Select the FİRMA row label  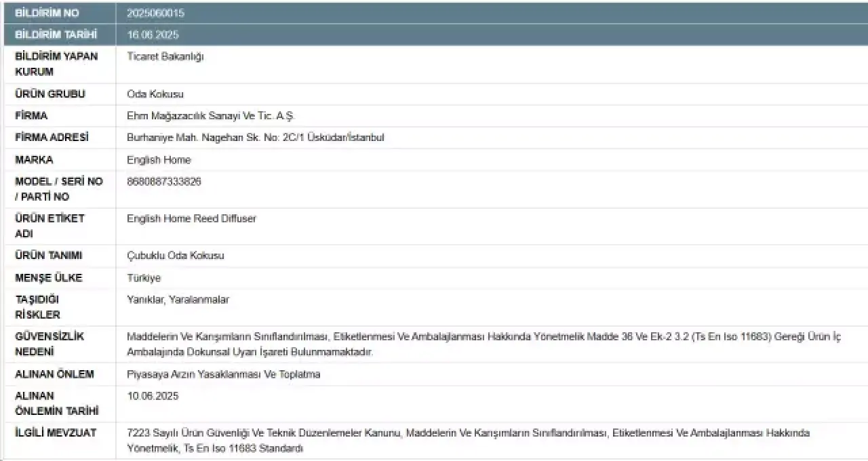tap(31, 116)
